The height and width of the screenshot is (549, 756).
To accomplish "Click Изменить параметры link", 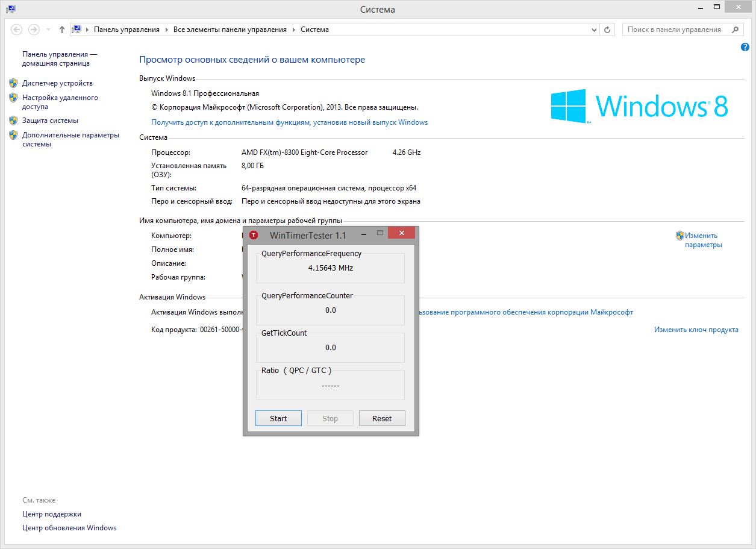I will tap(703, 240).
